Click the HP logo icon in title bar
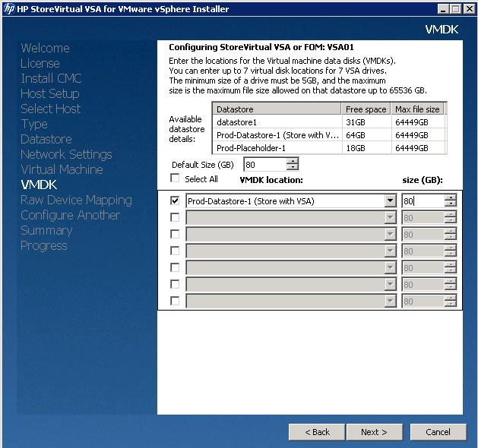478x448 pixels. coord(9,8)
